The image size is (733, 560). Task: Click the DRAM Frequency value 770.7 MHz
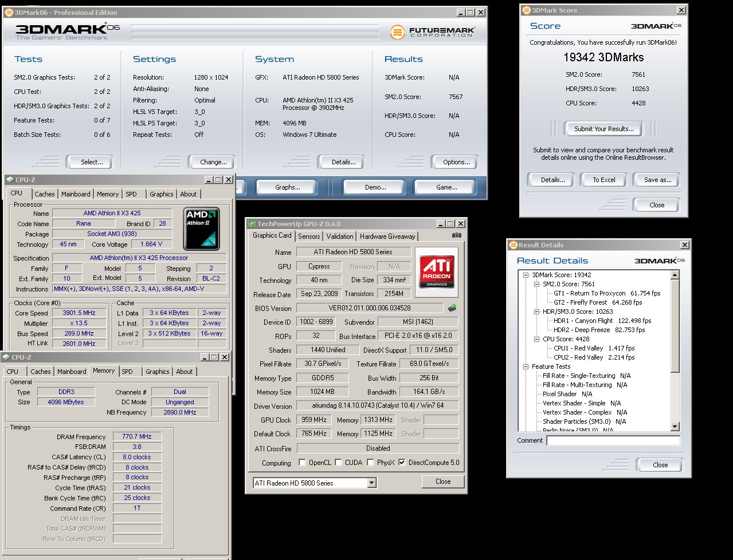coord(137,436)
